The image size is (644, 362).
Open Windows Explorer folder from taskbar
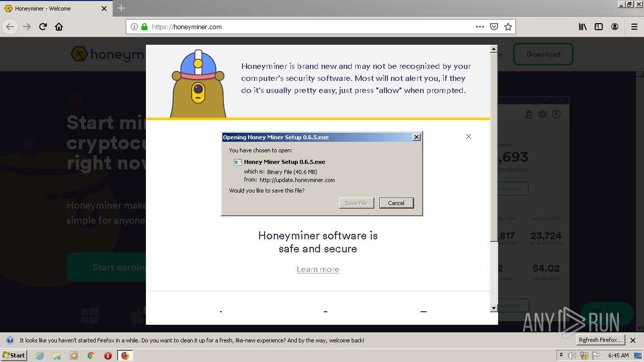pyautogui.click(x=57, y=355)
